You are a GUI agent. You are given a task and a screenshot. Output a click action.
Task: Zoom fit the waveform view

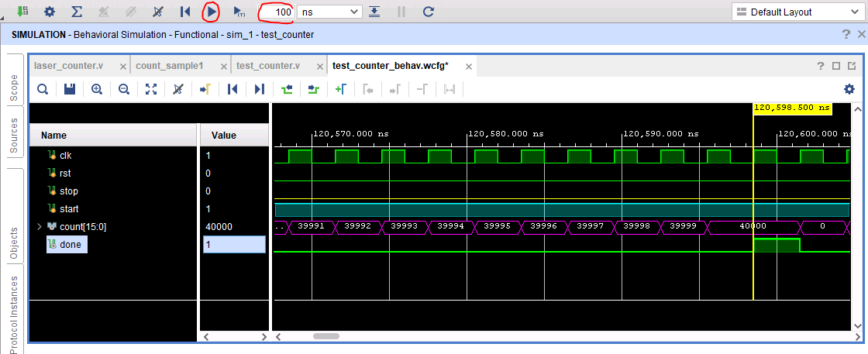point(151,90)
